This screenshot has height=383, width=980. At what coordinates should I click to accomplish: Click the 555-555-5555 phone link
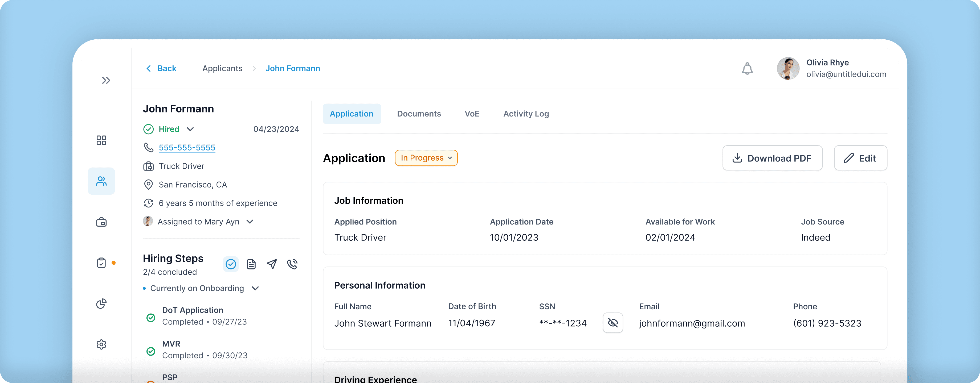click(187, 147)
